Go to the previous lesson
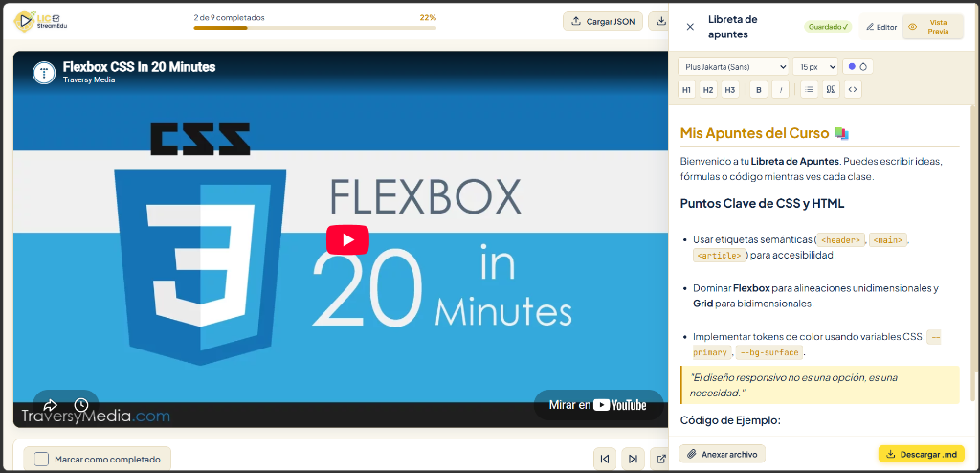Screen dimensions: 980x473 (x=605, y=459)
